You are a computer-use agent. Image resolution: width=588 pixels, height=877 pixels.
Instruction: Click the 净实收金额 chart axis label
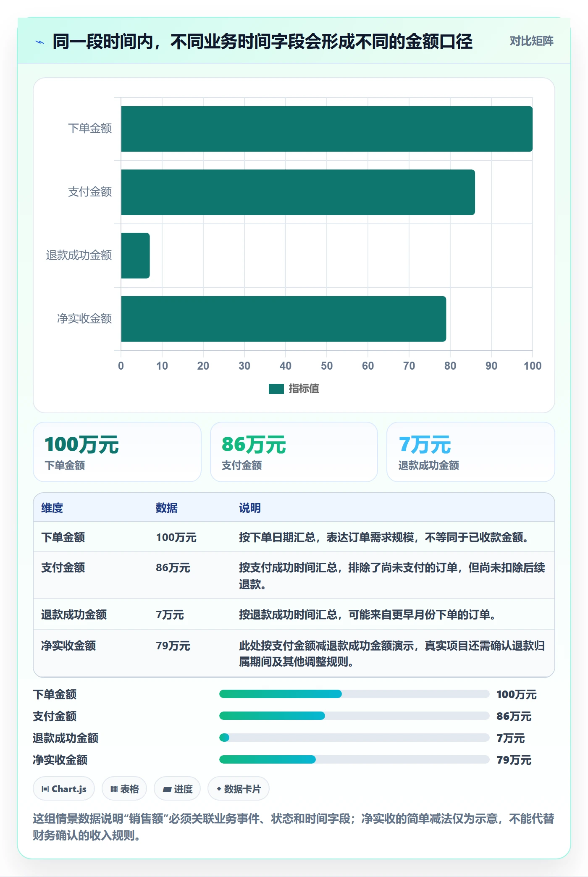point(84,319)
